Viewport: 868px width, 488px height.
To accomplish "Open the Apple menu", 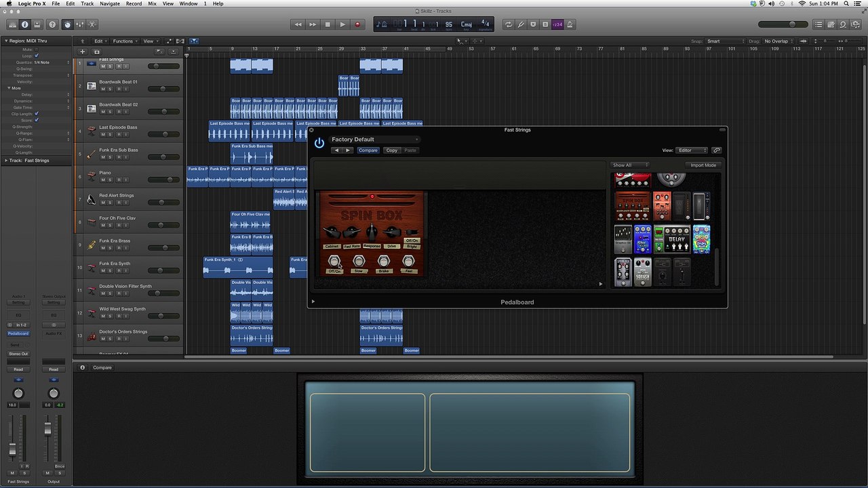I will coord(9,4).
